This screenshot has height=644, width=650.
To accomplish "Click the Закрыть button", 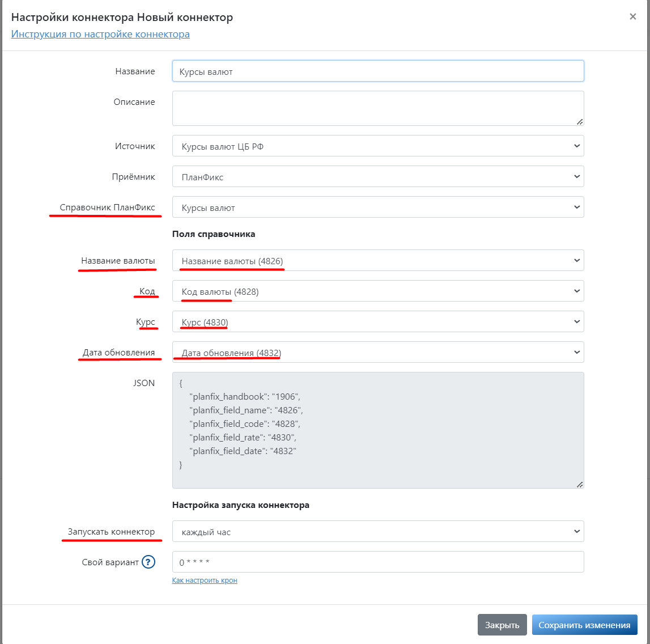I will click(502, 625).
